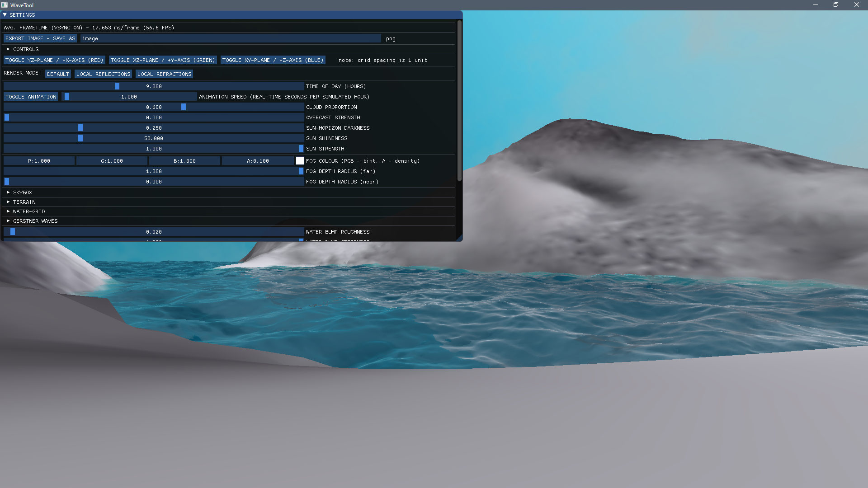Toggle YZ-plane red X-axis display

pos(54,60)
